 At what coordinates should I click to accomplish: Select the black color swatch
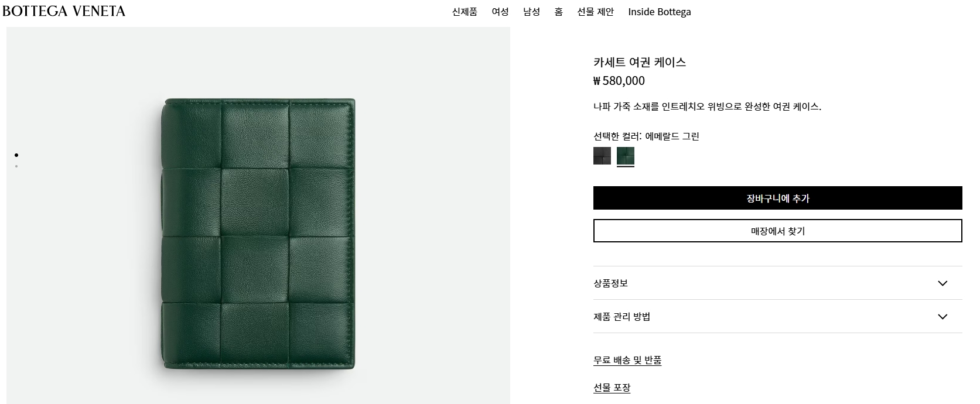pyautogui.click(x=602, y=156)
